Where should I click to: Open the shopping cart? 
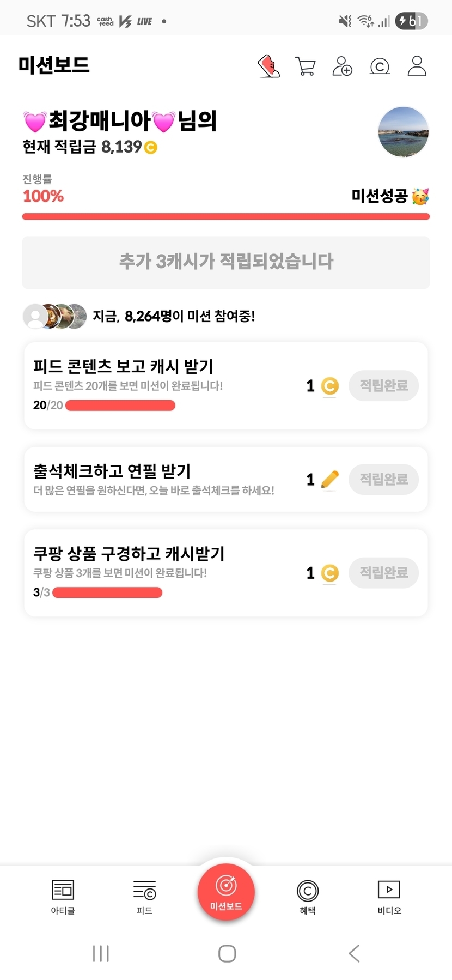click(x=306, y=66)
